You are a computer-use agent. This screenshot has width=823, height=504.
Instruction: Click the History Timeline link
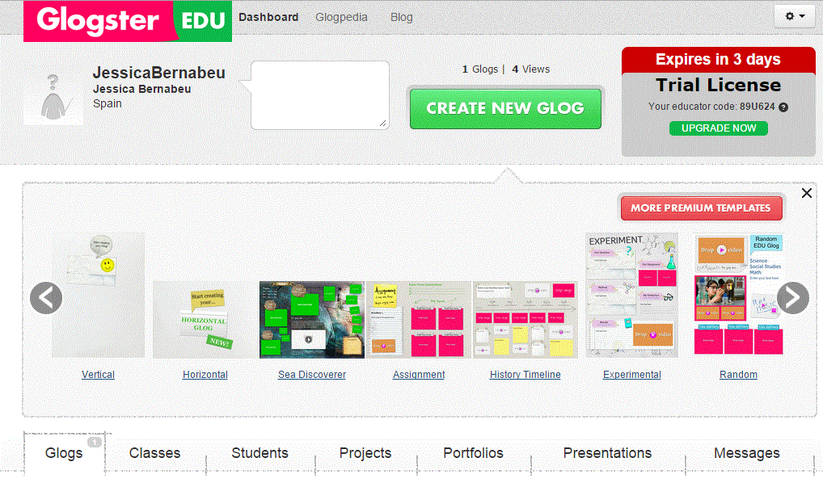point(525,375)
